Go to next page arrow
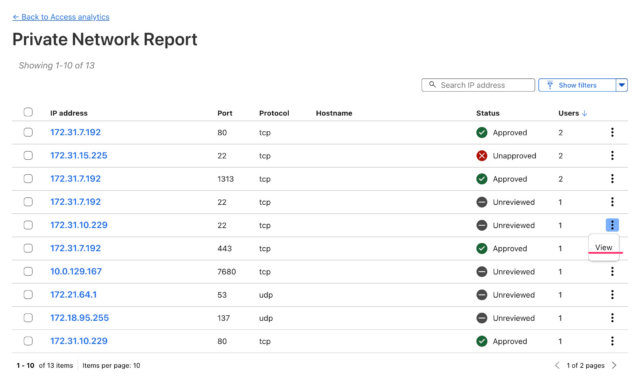Screen dimensions: 640x376 [x=614, y=365]
